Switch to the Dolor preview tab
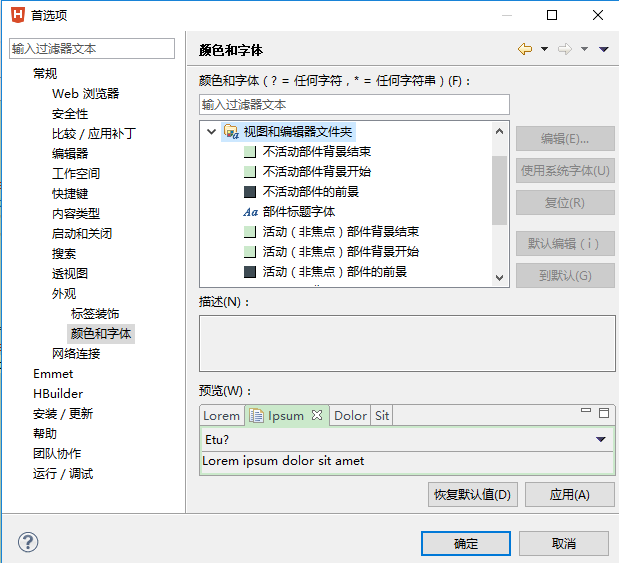This screenshot has width=619, height=563. pyautogui.click(x=350, y=416)
